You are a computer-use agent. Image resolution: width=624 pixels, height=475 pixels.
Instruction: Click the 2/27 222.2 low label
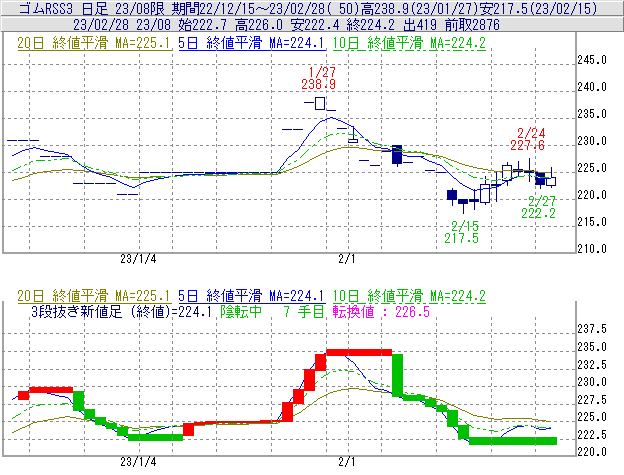pyautogui.click(x=539, y=207)
